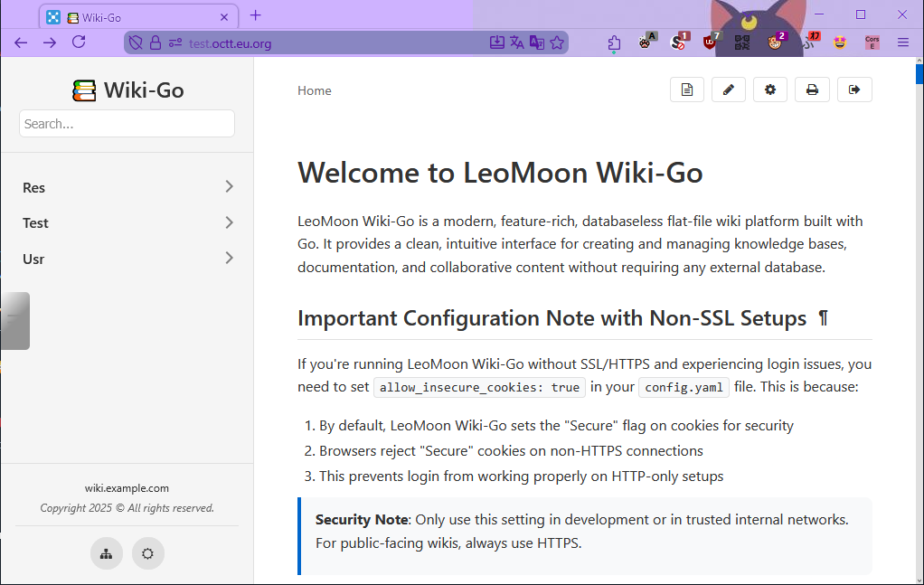
Task: Click the Home breadcrumb link
Action: coord(315,90)
